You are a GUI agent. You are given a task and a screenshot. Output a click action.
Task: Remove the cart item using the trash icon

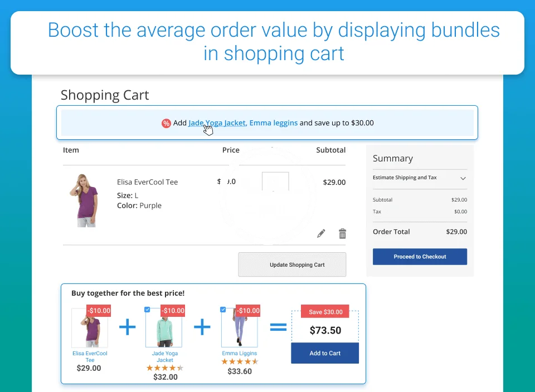tap(343, 234)
